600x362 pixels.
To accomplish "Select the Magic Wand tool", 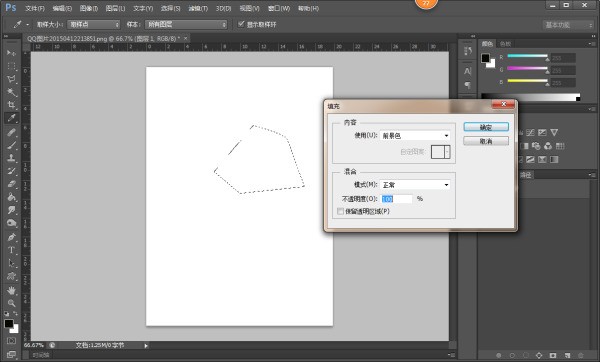I will [x=11, y=92].
